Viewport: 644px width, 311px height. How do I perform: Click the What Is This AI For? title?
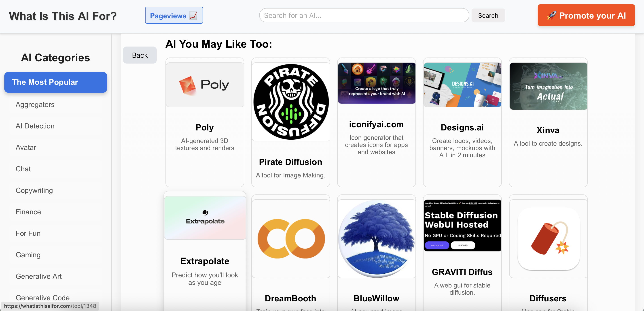coord(63,16)
